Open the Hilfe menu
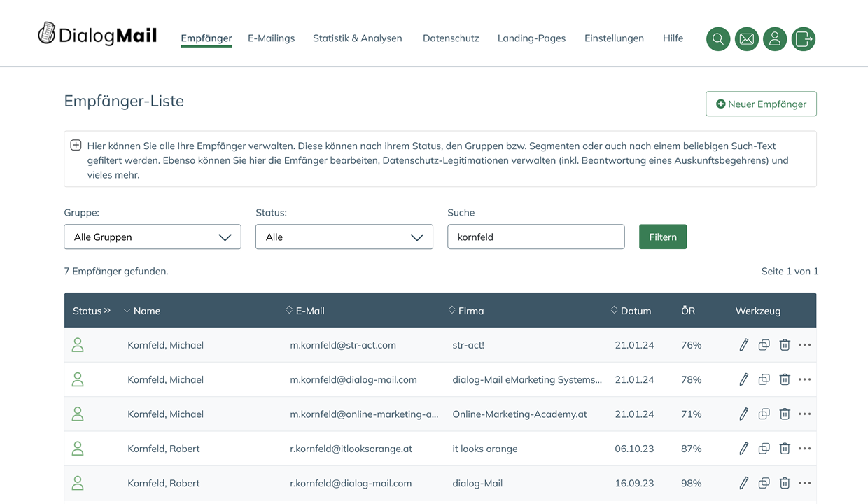868x504 pixels. 673,38
